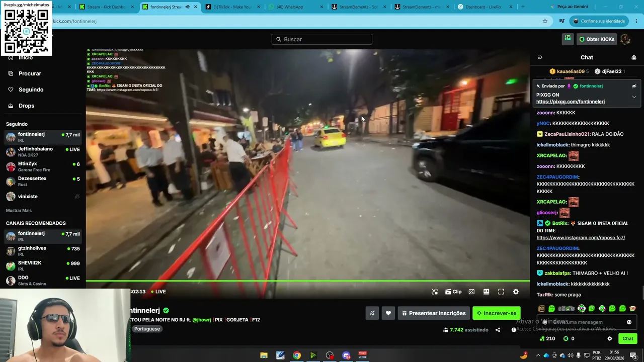Send message with green Chat button
The width and height of the screenshot is (644, 362).
[628, 339]
